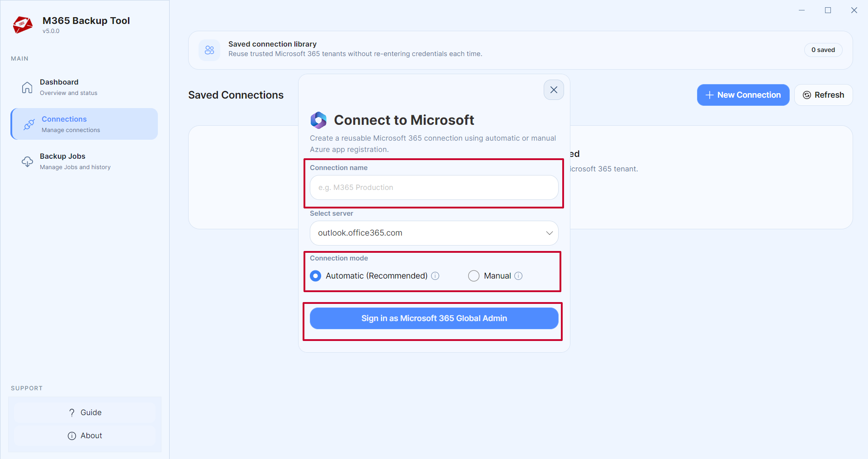This screenshot has height=459, width=868.
Task: Click the plus icon in New Connection
Action: click(x=710, y=95)
